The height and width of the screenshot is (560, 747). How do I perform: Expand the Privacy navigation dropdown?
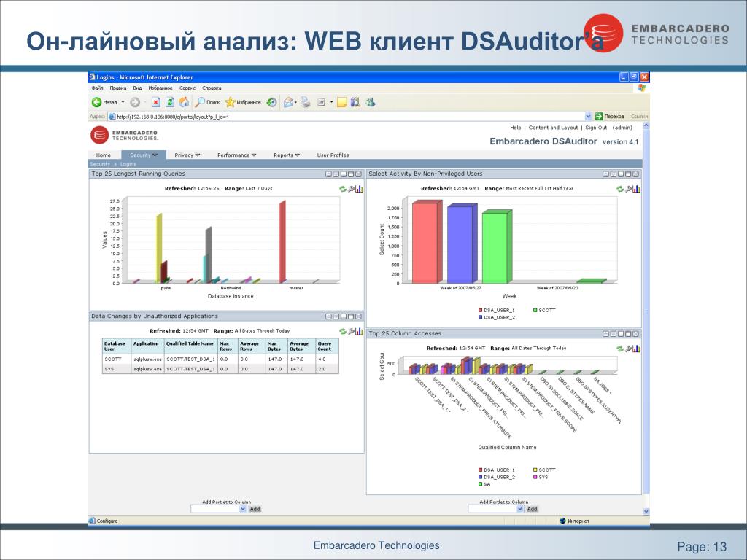coord(198,155)
